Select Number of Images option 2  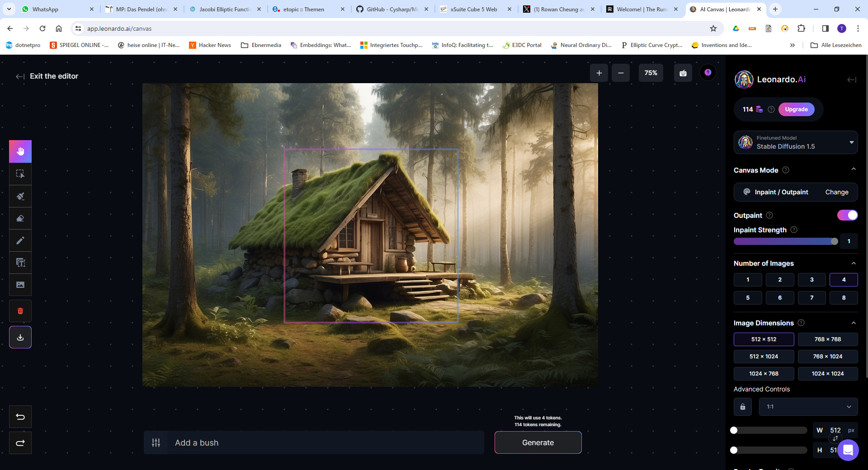tap(779, 279)
